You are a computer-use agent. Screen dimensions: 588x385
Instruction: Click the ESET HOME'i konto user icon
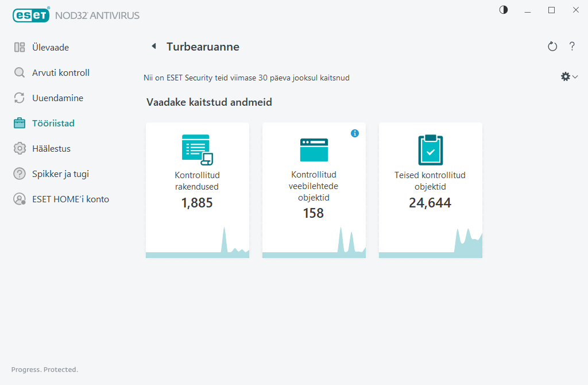tap(20, 199)
